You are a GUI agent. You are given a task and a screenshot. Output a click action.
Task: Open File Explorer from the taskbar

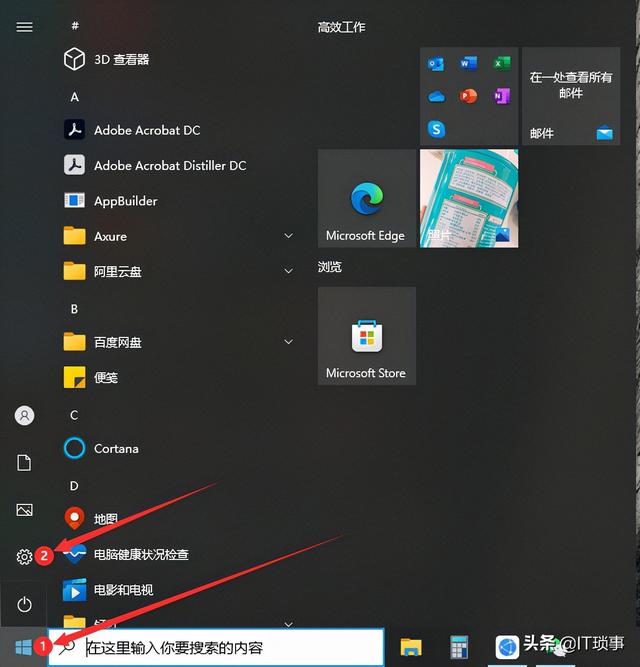[411, 647]
